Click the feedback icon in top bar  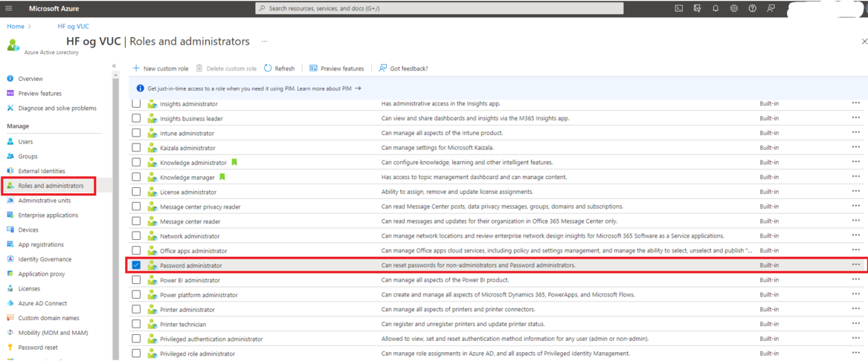tap(771, 8)
